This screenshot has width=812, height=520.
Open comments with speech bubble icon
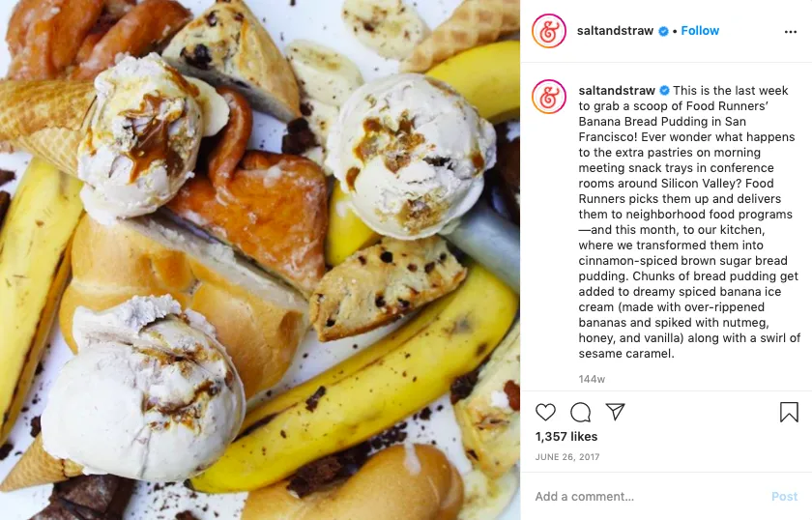581,413
